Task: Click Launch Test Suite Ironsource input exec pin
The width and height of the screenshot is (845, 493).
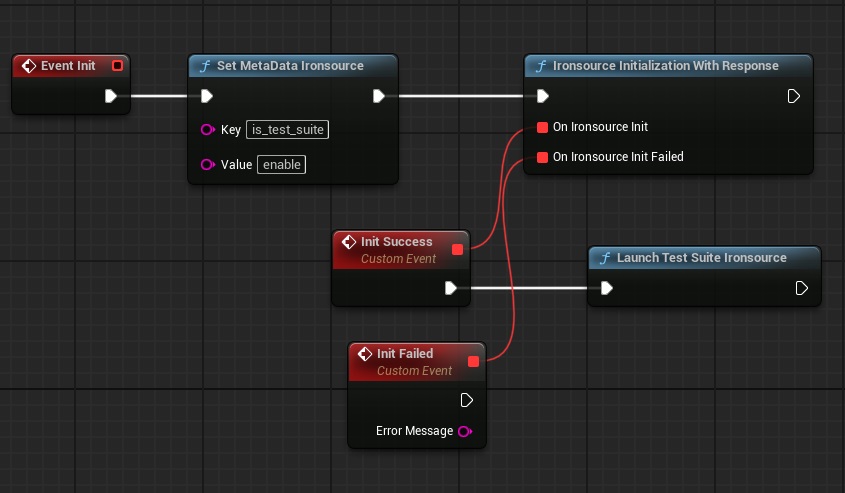Action: point(606,288)
